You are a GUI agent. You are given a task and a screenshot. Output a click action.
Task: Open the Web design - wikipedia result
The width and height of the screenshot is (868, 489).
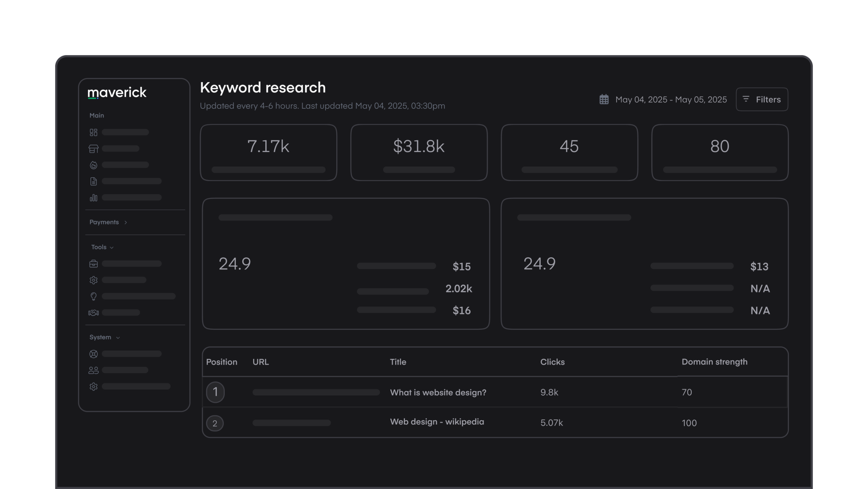coord(437,422)
